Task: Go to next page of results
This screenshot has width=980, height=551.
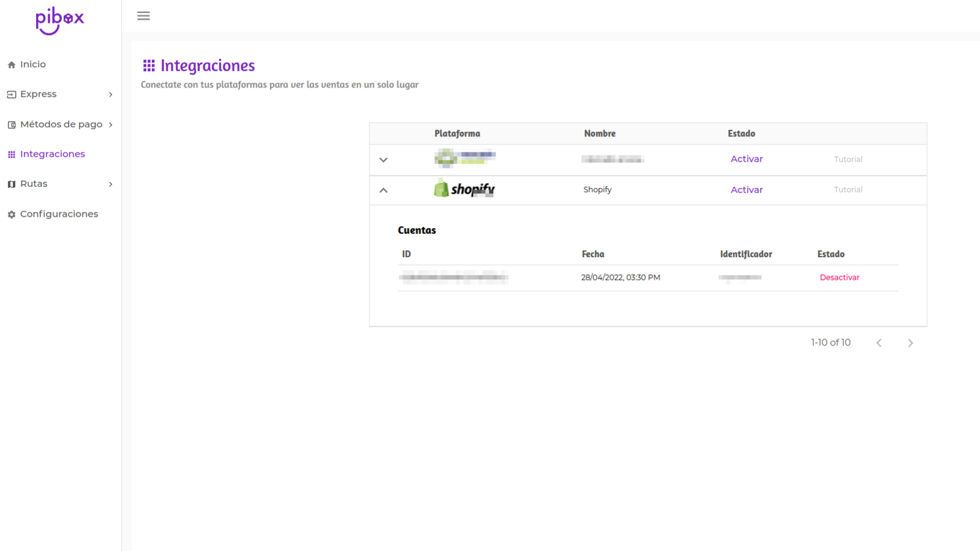Action: tap(910, 343)
